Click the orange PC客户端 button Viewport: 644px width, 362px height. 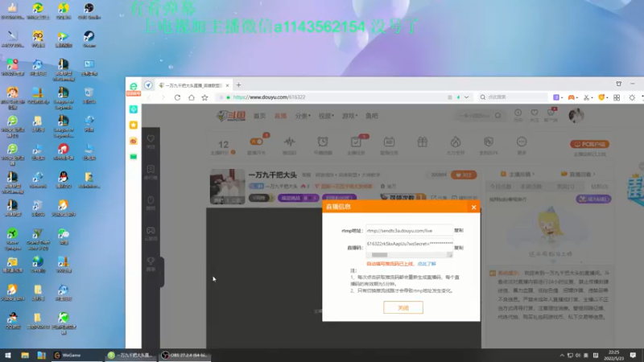point(590,145)
